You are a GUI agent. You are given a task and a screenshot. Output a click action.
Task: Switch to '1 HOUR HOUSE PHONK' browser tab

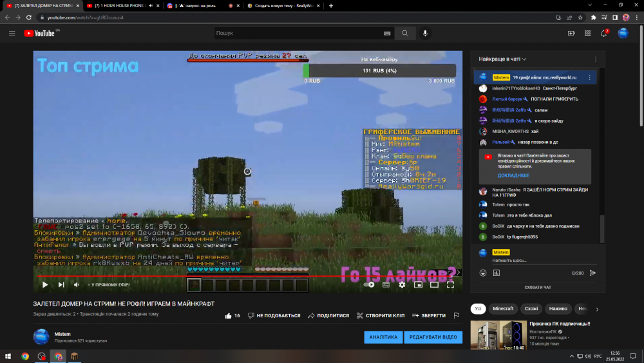coord(119,6)
